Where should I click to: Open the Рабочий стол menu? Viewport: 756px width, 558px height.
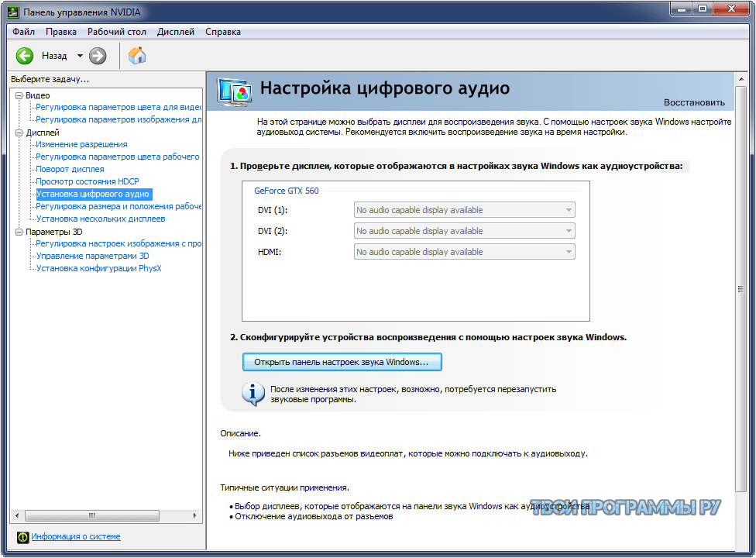pyautogui.click(x=116, y=32)
